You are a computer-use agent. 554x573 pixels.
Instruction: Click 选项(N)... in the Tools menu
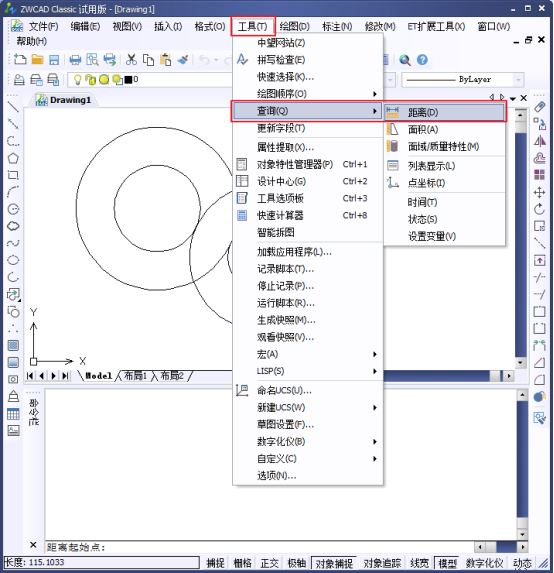coord(308,476)
